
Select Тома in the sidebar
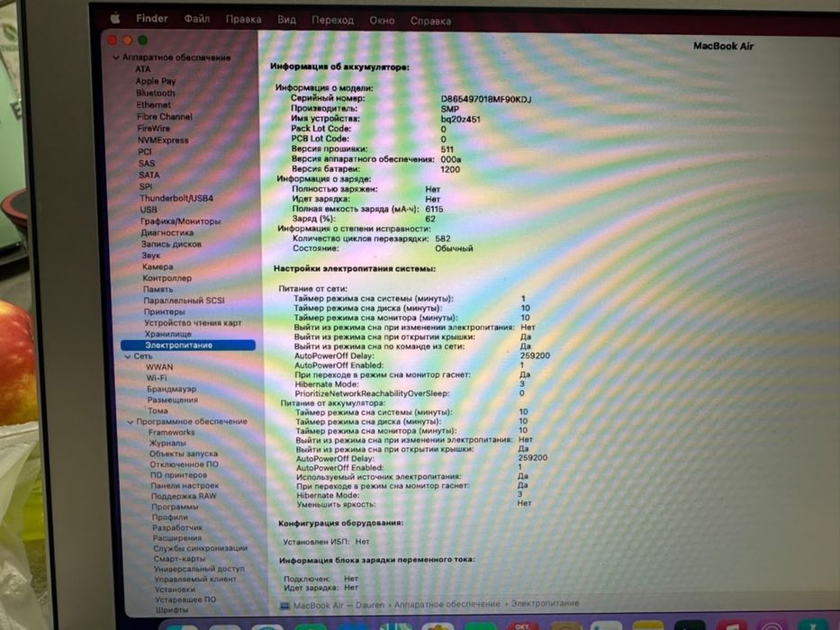158,411
